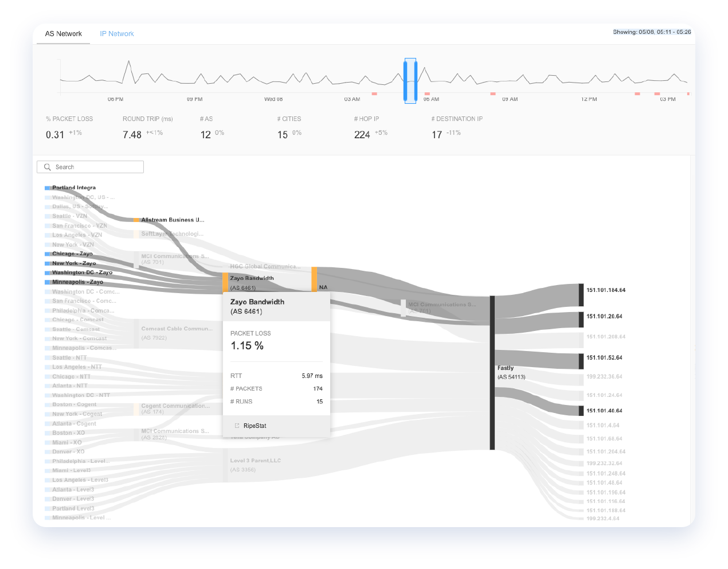Image resolution: width=728 pixels, height=569 pixels.
Task: Open the IP Network tab
Action: pos(117,34)
